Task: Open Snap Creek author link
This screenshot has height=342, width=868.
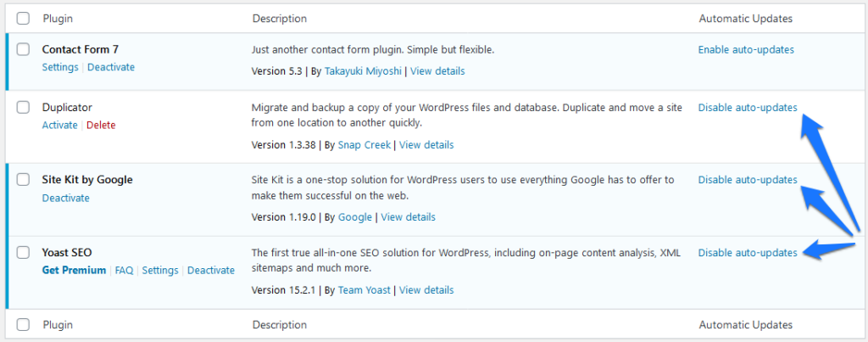Action: [x=364, y=144]
